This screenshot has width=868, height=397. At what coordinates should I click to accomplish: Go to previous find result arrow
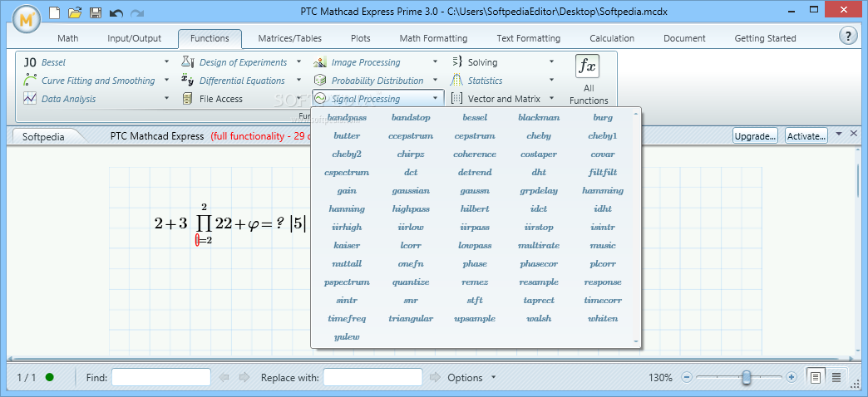pyautogui.click(x=224, y=378)
